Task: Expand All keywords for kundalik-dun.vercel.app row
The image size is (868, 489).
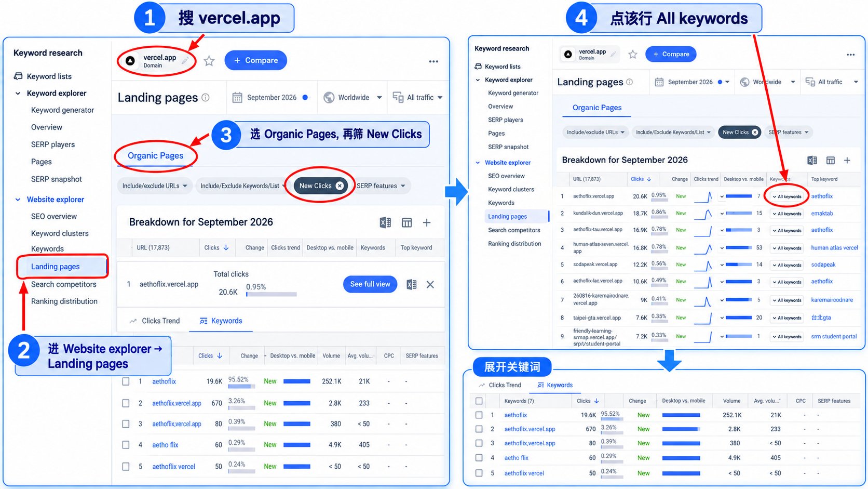Action: pyautogui.click(x=787, y=214)
